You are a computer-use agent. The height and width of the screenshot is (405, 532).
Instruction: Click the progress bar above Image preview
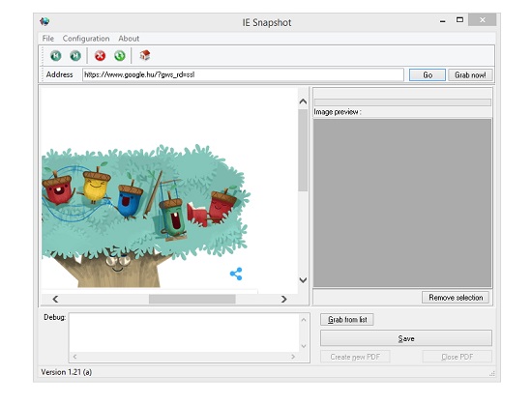[402, 102]
